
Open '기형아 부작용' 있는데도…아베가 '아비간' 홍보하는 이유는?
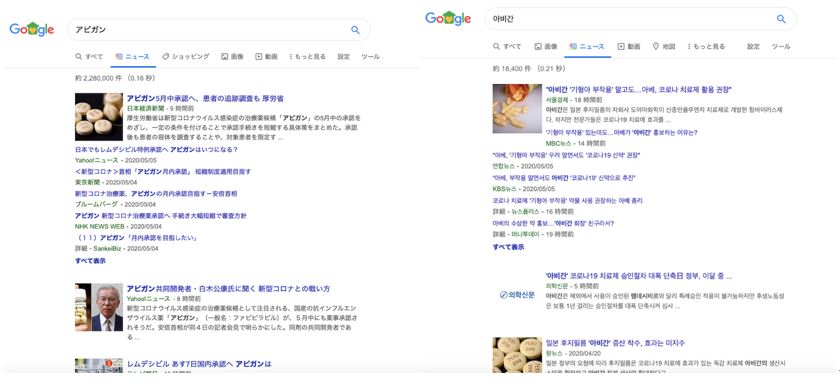(621, 132)
